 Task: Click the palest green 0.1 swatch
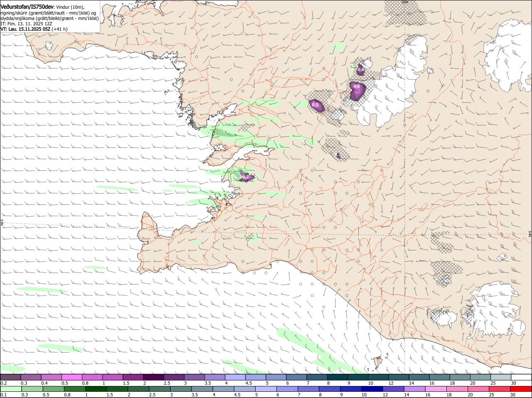[x=11, y=389]
